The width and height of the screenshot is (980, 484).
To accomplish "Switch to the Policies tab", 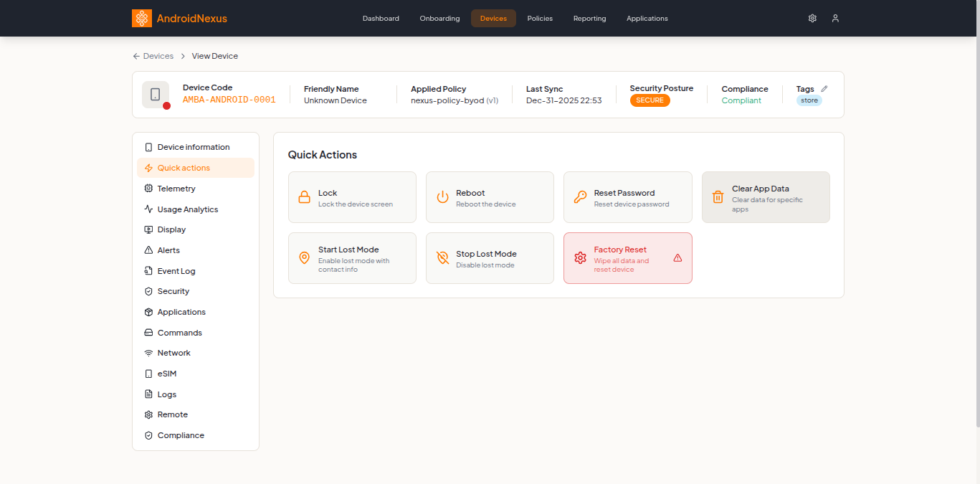I will (540, 19).
